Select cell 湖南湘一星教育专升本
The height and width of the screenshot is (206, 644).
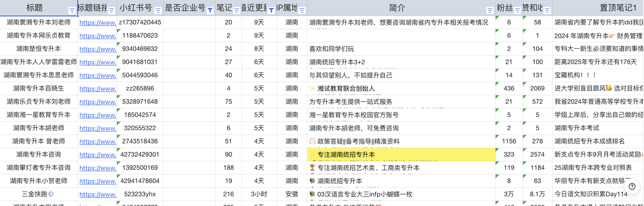(39, 115)
